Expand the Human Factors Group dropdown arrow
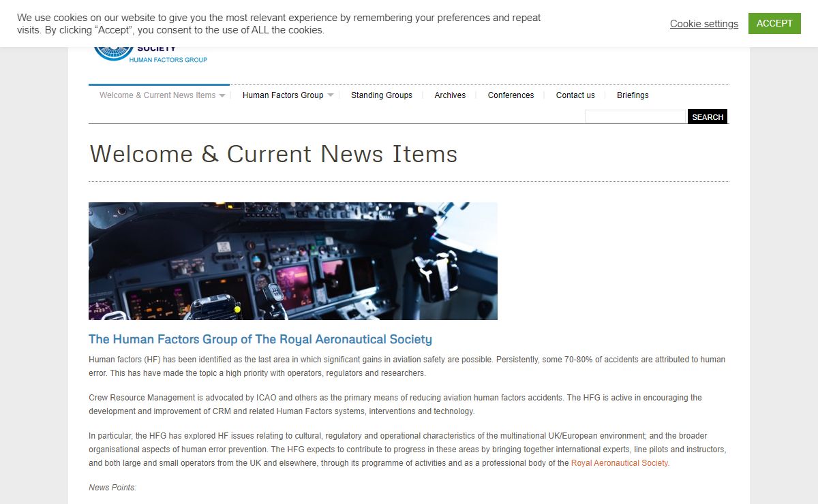This screenshot has width=818, height=504. [x=331, y=95]
